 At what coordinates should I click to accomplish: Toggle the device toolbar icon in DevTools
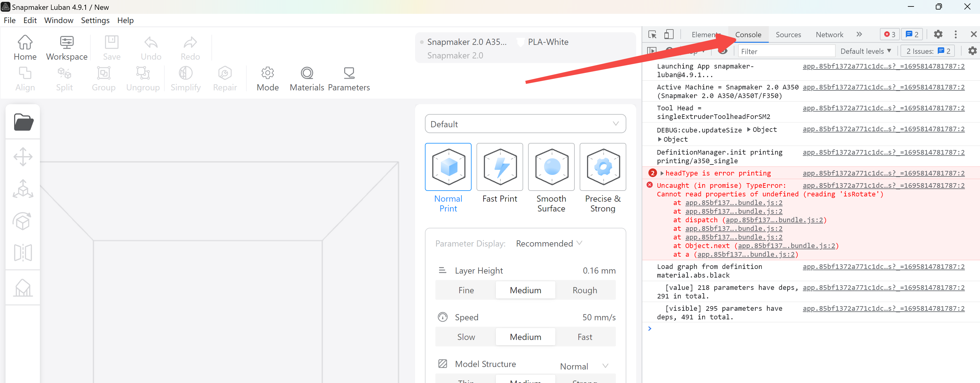[x=669, y=34]
